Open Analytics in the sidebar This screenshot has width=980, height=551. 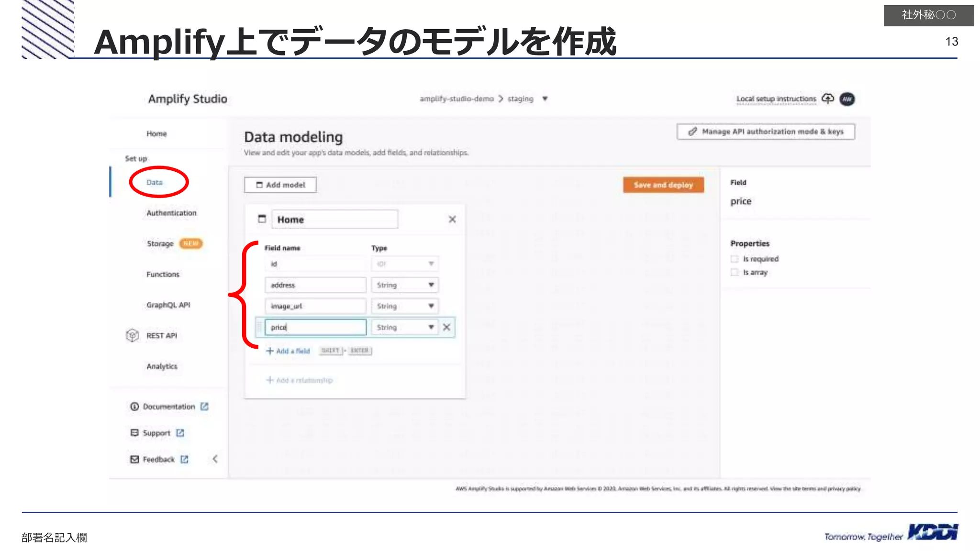click(x=162, y=366)
